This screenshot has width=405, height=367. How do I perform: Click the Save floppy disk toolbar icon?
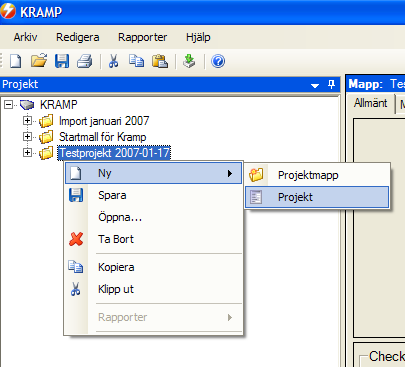coord(62,61)
